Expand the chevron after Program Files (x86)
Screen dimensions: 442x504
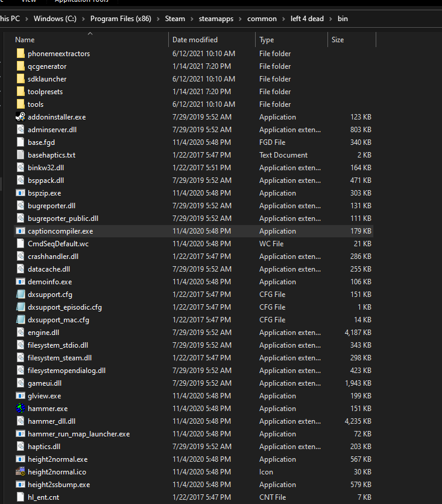(158, 19)
